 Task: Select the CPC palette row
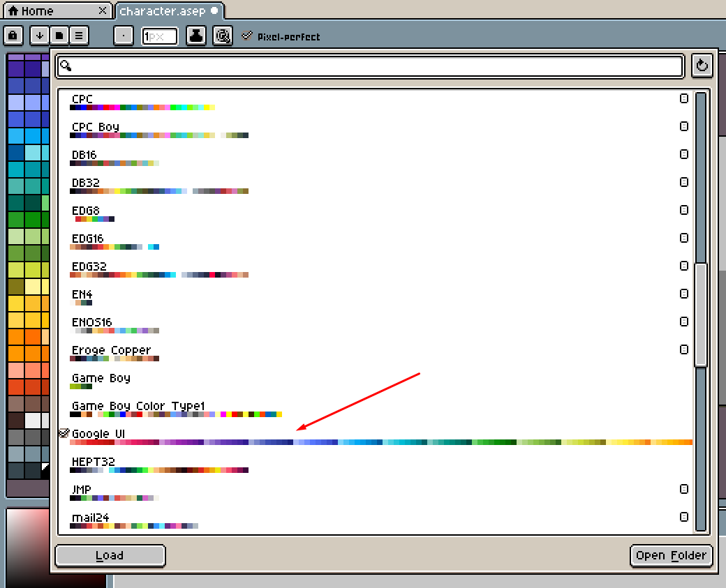click(375, 103)
